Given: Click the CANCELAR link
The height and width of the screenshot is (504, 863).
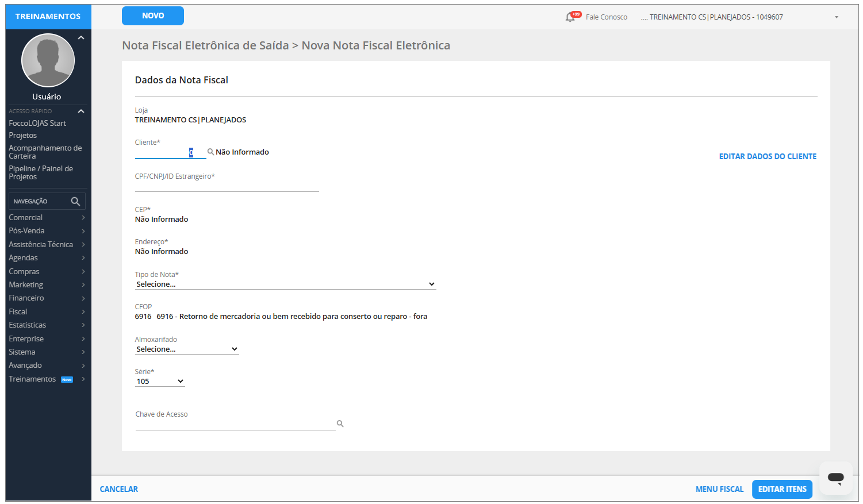Looking at the screenshot, I should point(119,489).
